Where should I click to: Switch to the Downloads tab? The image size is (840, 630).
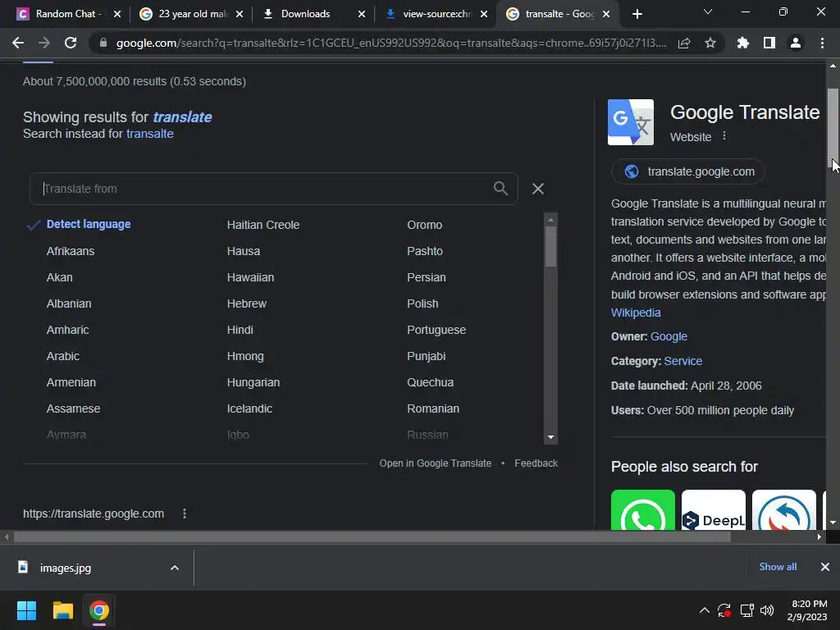point(305,14)
